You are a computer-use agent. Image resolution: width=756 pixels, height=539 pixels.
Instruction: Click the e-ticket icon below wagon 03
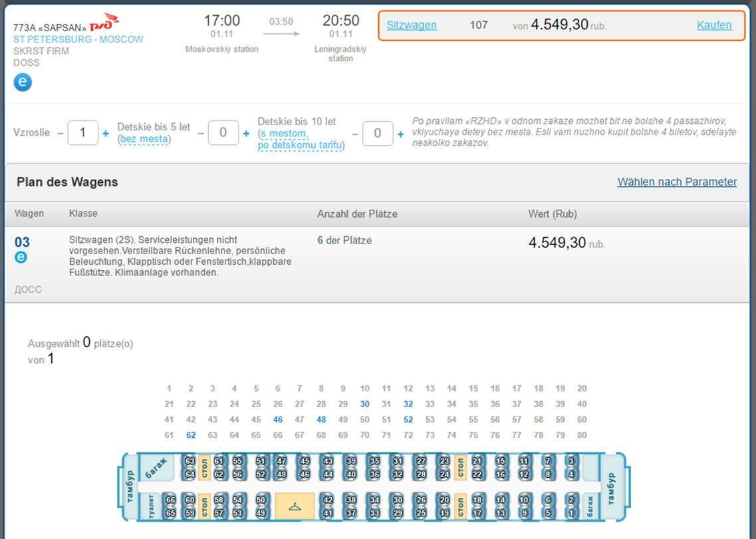[x=21, y=257]
